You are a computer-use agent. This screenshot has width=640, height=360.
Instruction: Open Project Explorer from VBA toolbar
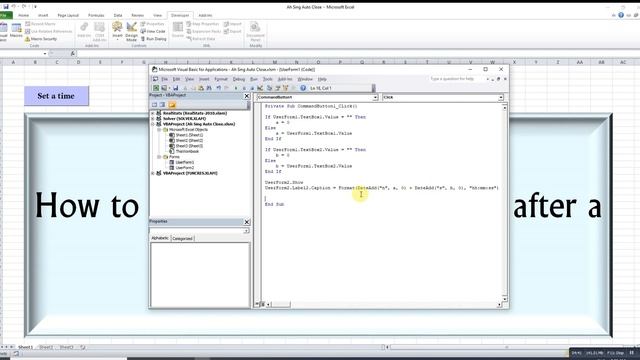269,88
